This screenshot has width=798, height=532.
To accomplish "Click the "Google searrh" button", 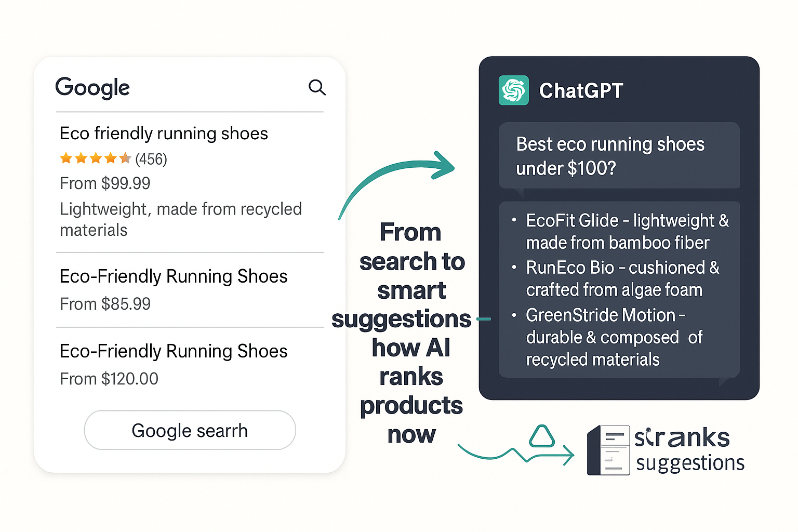I will coord(190,430).
